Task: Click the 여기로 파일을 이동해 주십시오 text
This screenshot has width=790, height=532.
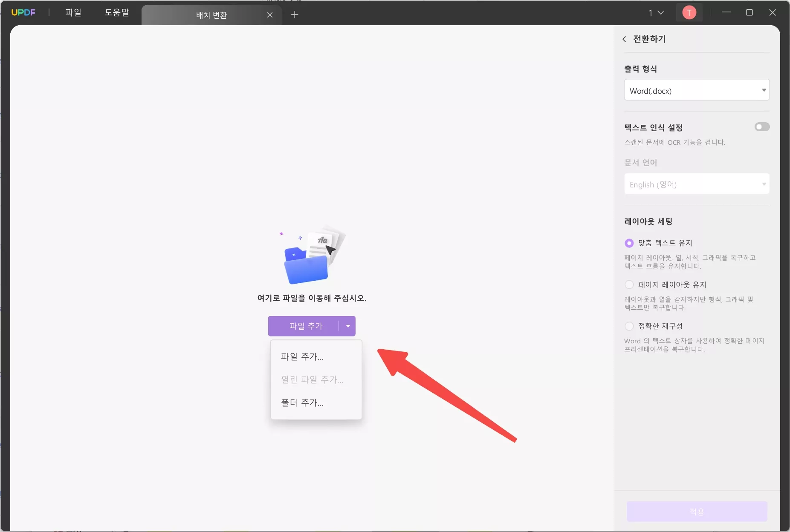Action: (x=312, y=298)
